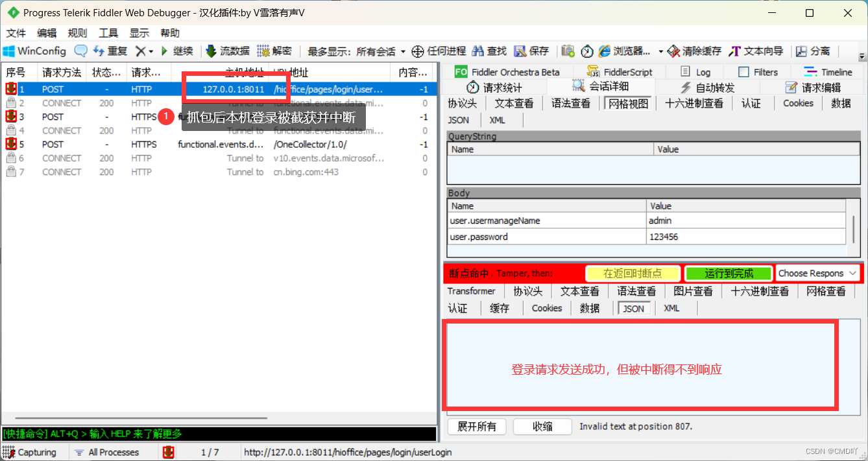Click the timer stopwatch icon in toolbar
Viewport: 868px width, 461px height.
[587, 51]
